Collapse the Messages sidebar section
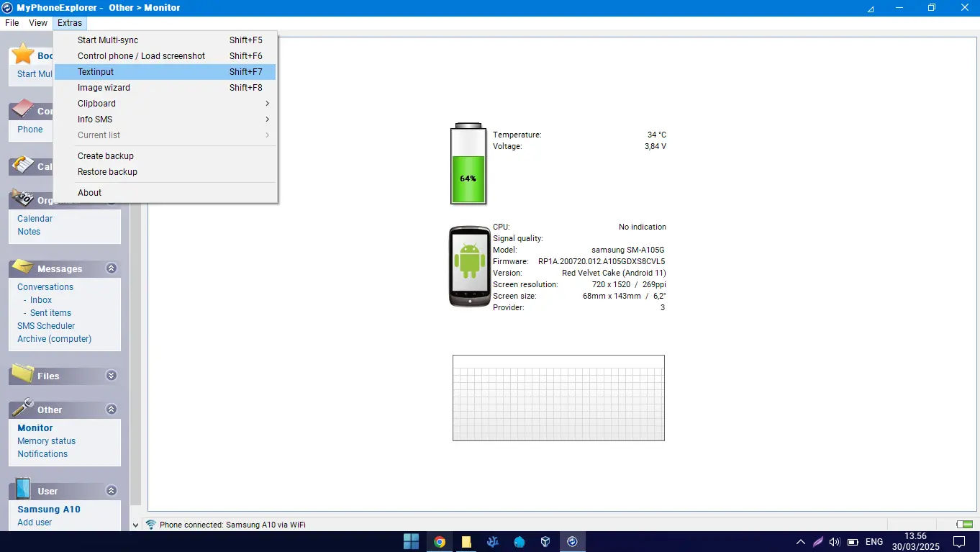Image resolution: width=980 pixels, height=552 pixels. (111, 268)
